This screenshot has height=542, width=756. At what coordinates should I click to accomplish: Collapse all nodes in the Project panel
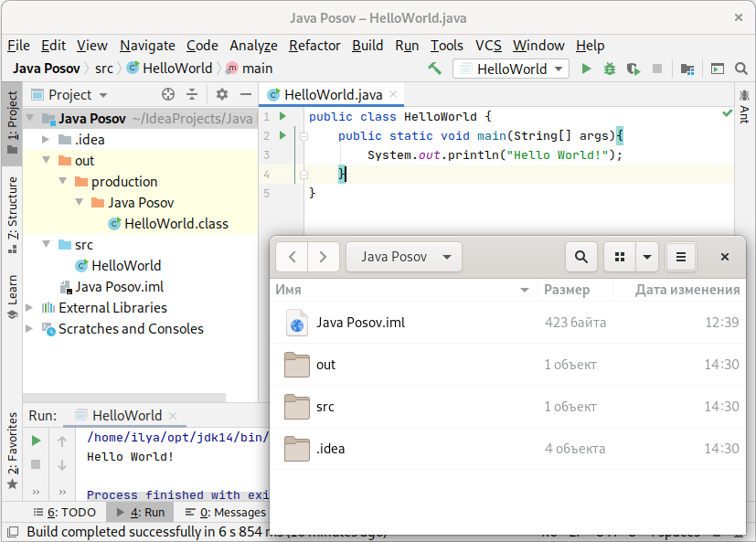[192, 94]
